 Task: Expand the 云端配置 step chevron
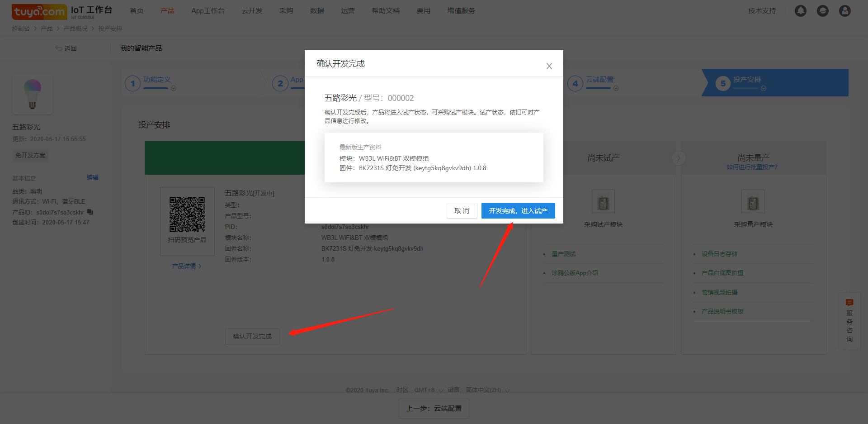click(616, 89)
